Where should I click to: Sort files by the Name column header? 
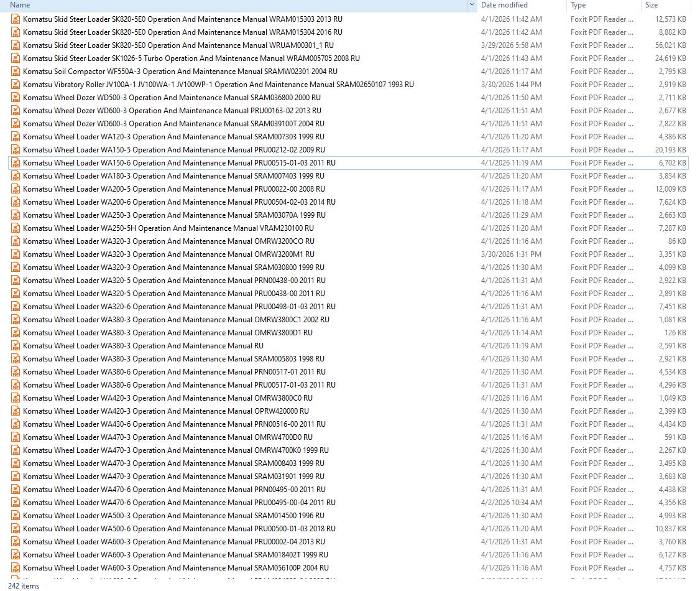click(x=20, y=5)
